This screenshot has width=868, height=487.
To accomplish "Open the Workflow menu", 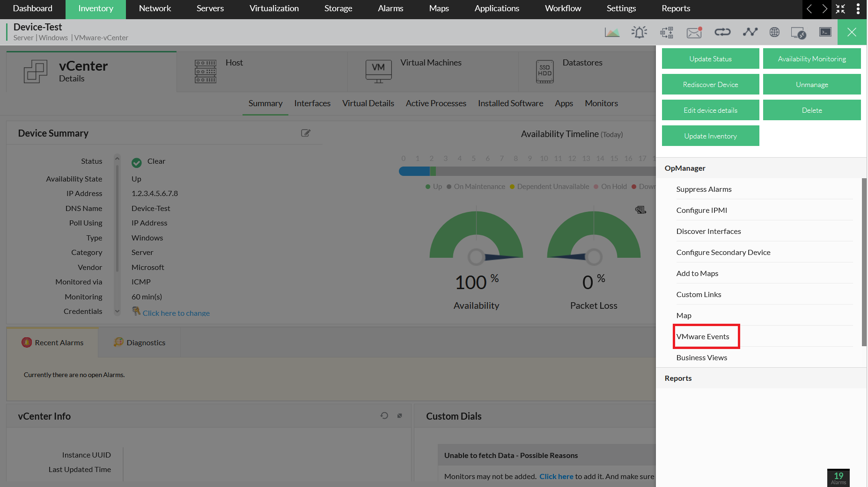I will tap(563, 9).
